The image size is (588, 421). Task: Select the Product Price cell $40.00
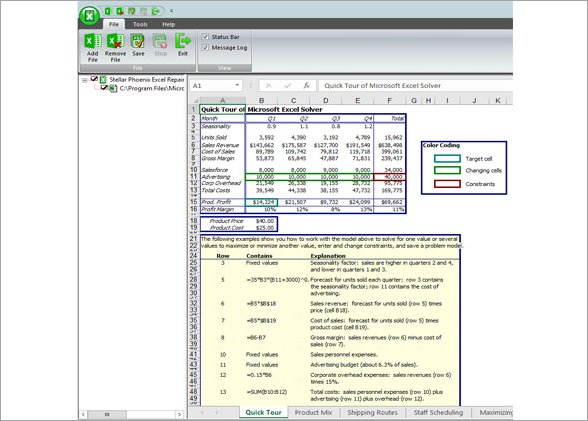tap(261, 221)
